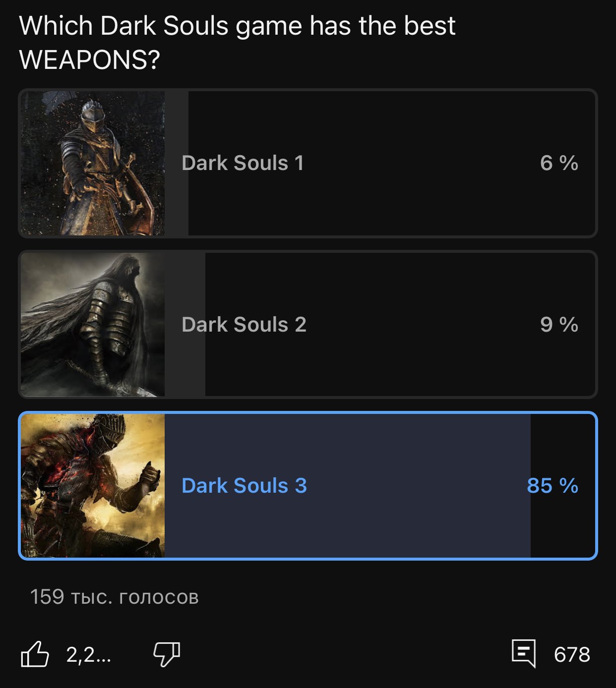
Task: Click the poll question about best WEAPONS
Action: 237,43
